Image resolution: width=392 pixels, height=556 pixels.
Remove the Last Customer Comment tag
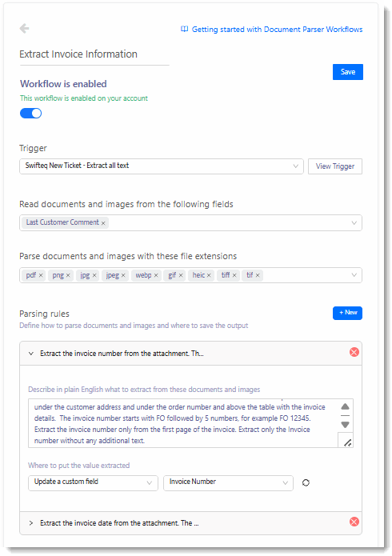103,223
